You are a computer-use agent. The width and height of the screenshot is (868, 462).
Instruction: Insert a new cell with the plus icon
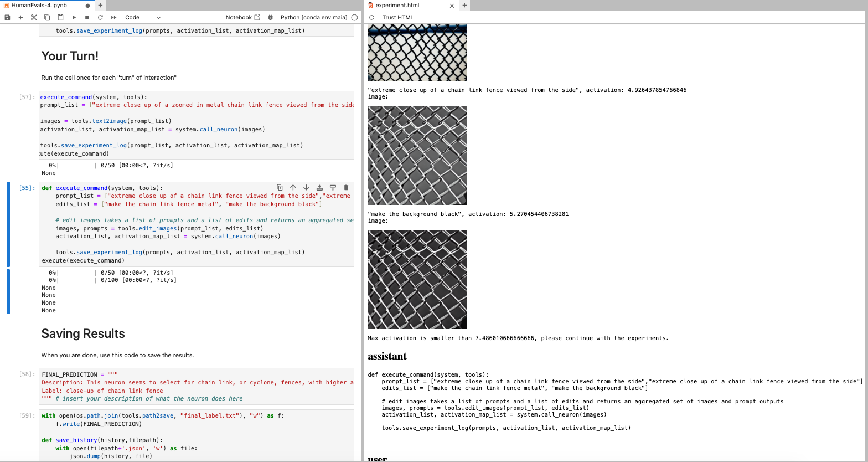pyautogui.click(x=20, y=17)
